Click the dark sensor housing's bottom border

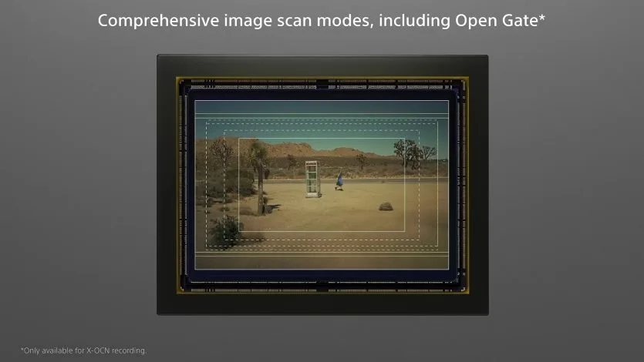(x=322, y=304)
